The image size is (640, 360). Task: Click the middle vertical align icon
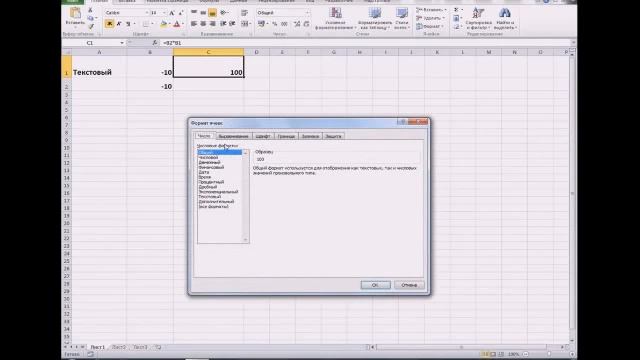(203, 13)
